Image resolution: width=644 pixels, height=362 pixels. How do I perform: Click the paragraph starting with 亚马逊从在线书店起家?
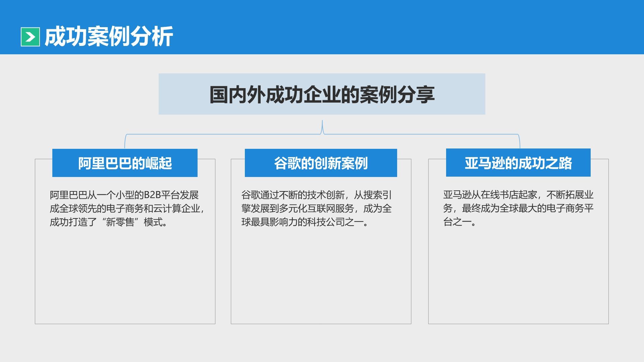point(518,208)
